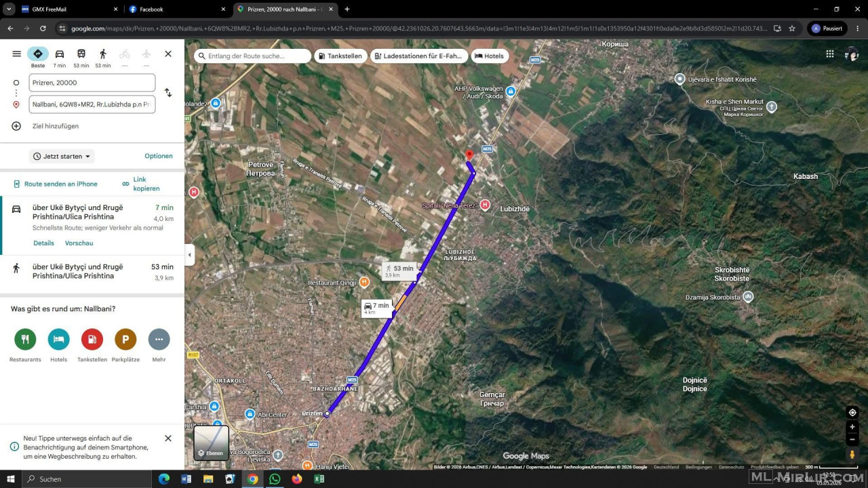Open a new browser tab

tap(347, 9)
